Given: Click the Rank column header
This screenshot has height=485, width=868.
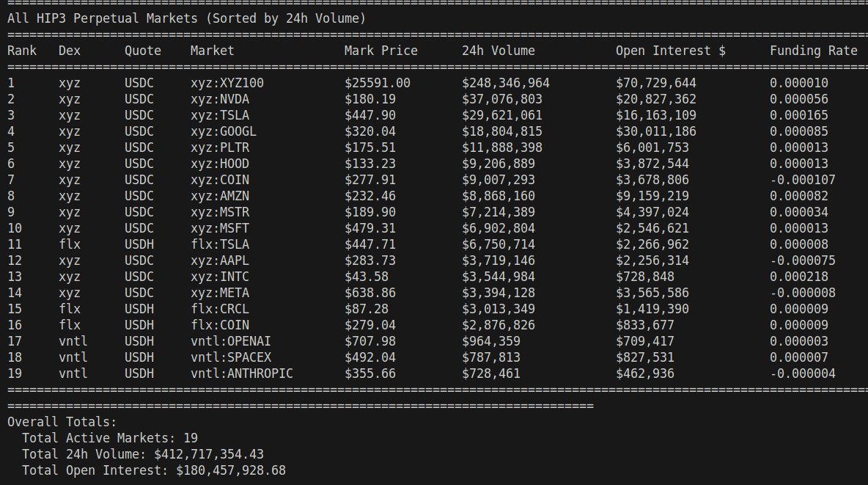Looking at the screenshot, I should coord(21,51).
